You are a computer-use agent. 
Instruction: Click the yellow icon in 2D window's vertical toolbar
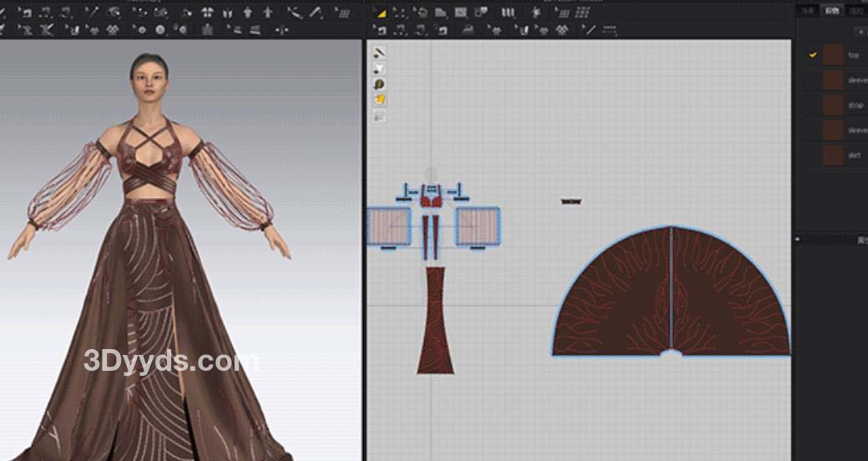click(380, 99)
